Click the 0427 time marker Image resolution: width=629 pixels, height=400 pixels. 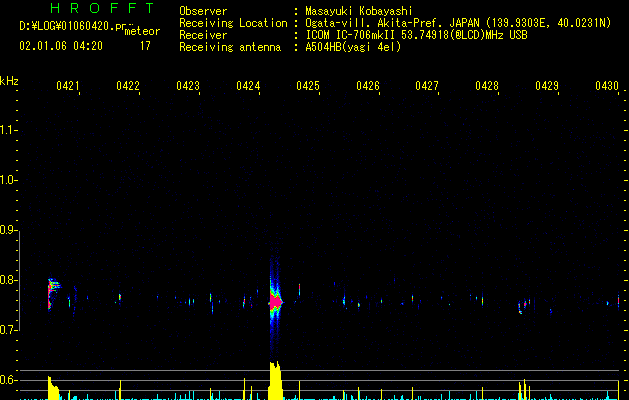pos(427,86)
